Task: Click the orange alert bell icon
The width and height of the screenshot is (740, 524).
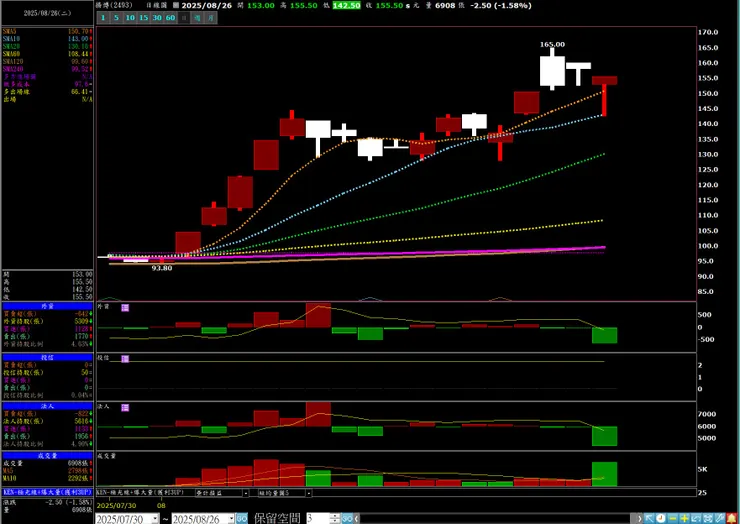Action: click(x=732, y=518)
